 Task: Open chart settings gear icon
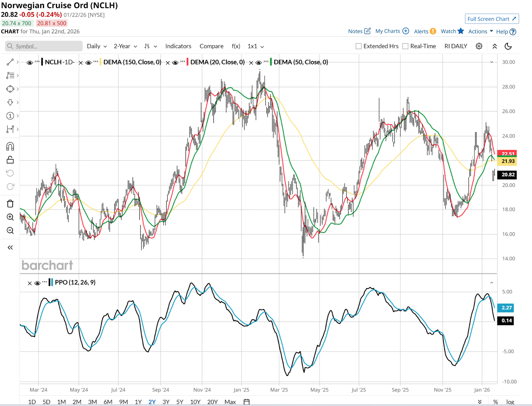point(479,46)
